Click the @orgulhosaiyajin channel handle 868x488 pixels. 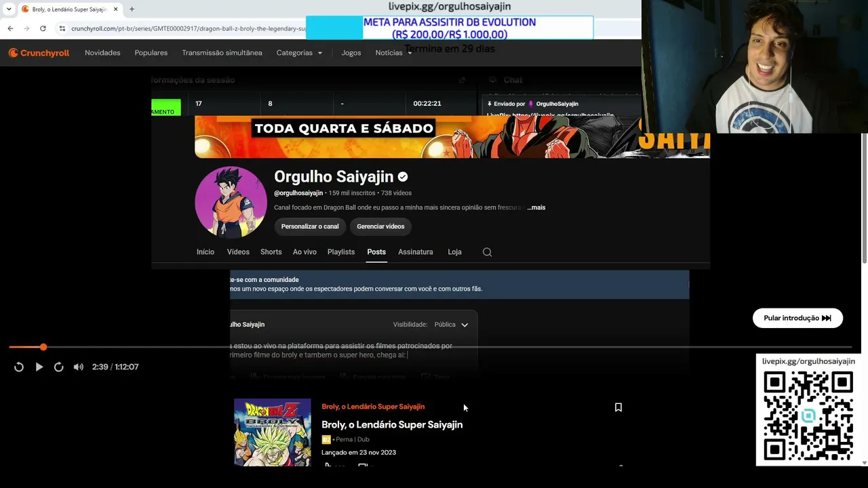pyautogui.click(x=298, y=193)
